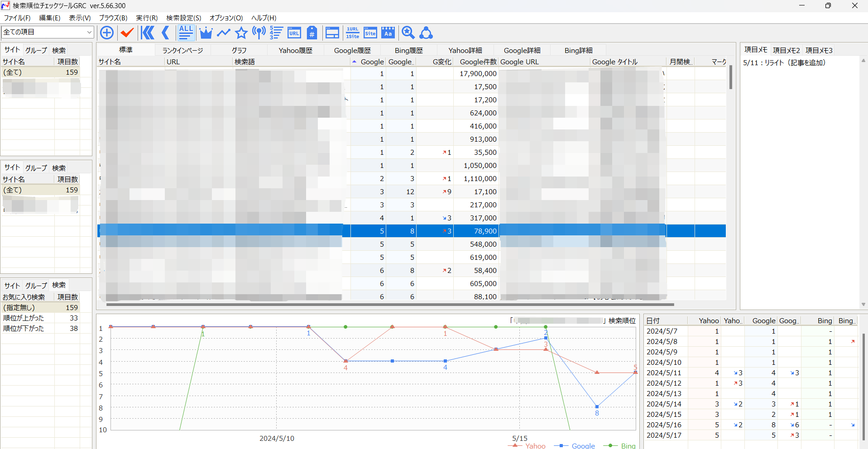Open the ファイル(F) menu
This screenshot has height=449, width=868.
point(17,18)
